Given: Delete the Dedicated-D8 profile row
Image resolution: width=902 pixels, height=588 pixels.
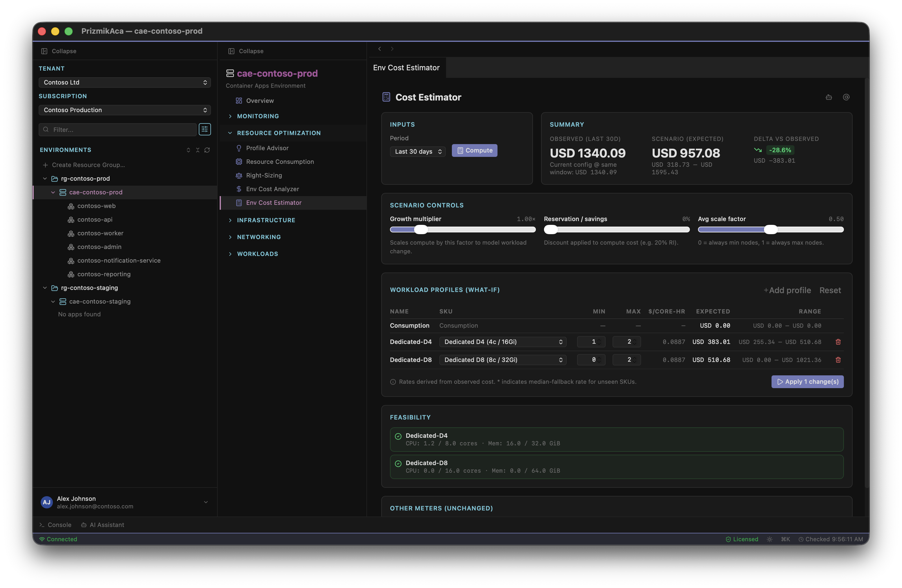Looking at the screenshot, I should point(838,360).
